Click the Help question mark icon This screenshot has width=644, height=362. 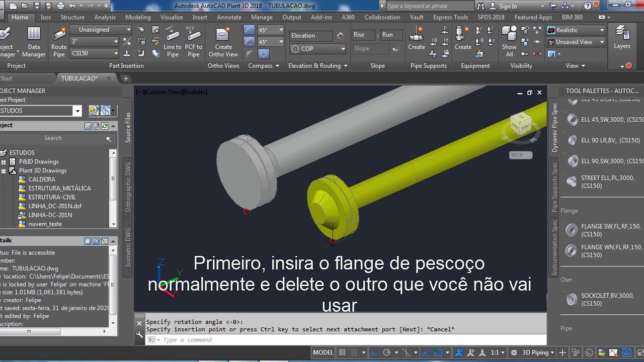pyautogui.click(x=588, y=6)
